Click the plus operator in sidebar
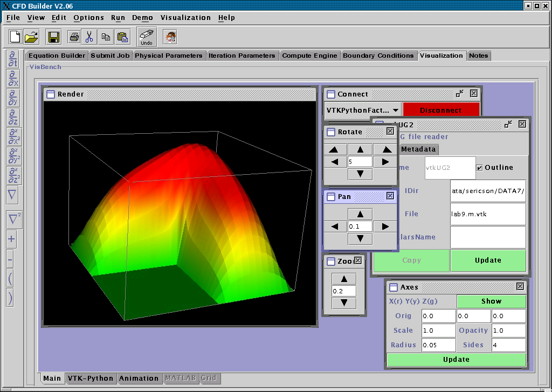The image size is (552, 392). tap(11, 239)
